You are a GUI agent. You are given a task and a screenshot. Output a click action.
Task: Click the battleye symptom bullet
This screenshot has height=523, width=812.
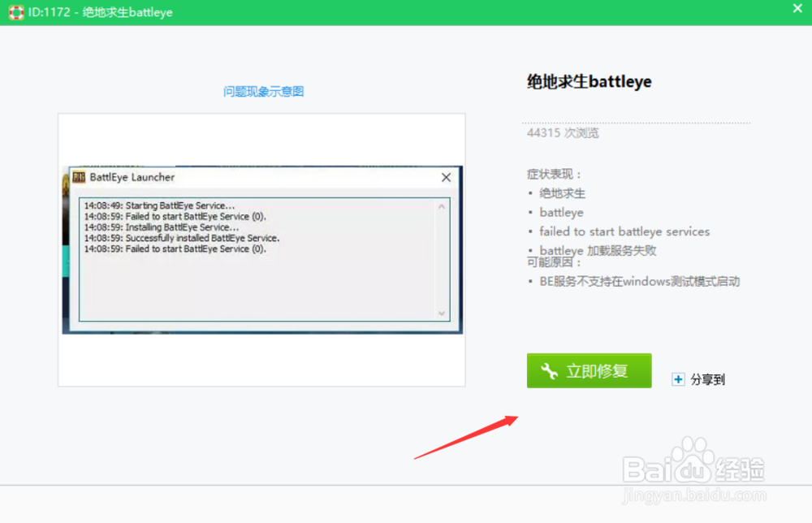coord(561,212)
